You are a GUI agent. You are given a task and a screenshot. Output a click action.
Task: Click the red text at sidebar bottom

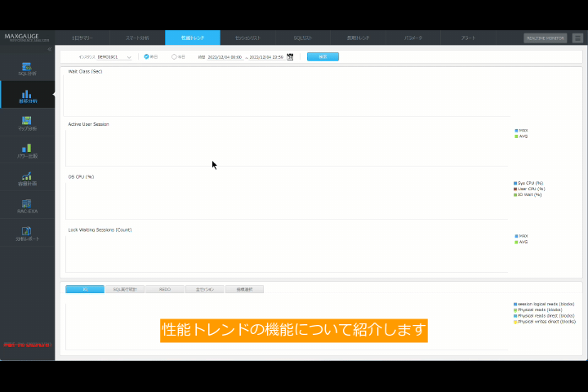pyautogui.click(x=28, y=345)
